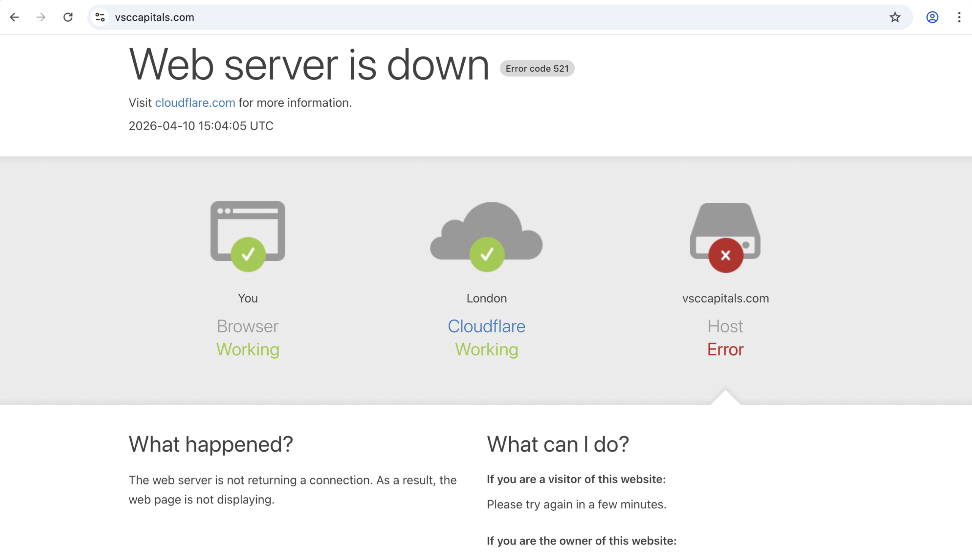
Task: Click the error timestamp text
Action: click(x=201, y=126)
